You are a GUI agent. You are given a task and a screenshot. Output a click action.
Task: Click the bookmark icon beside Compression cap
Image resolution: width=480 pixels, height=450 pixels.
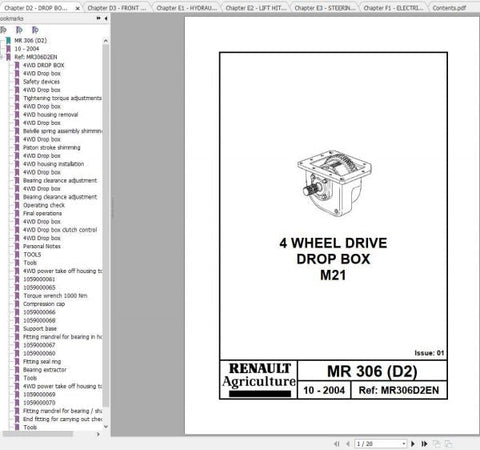point(17,304)
